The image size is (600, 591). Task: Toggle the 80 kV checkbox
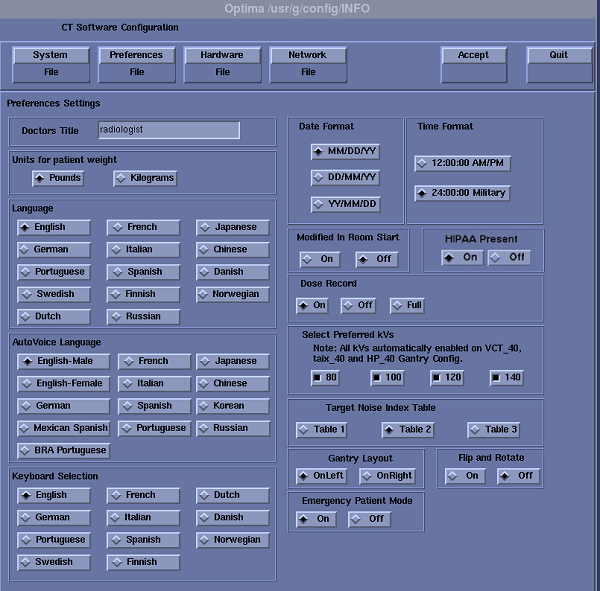point(325,377)
